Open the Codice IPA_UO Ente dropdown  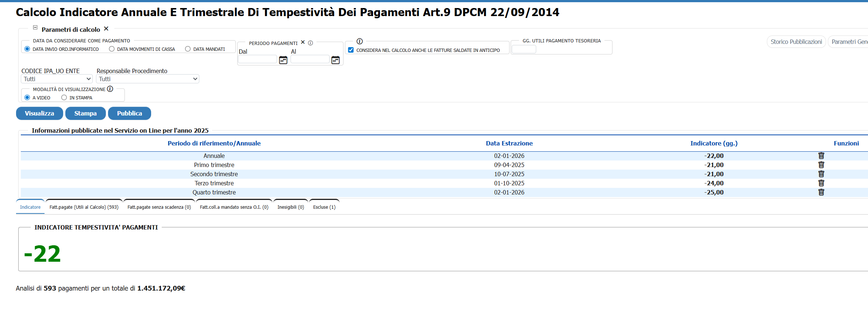coord(57,79)
